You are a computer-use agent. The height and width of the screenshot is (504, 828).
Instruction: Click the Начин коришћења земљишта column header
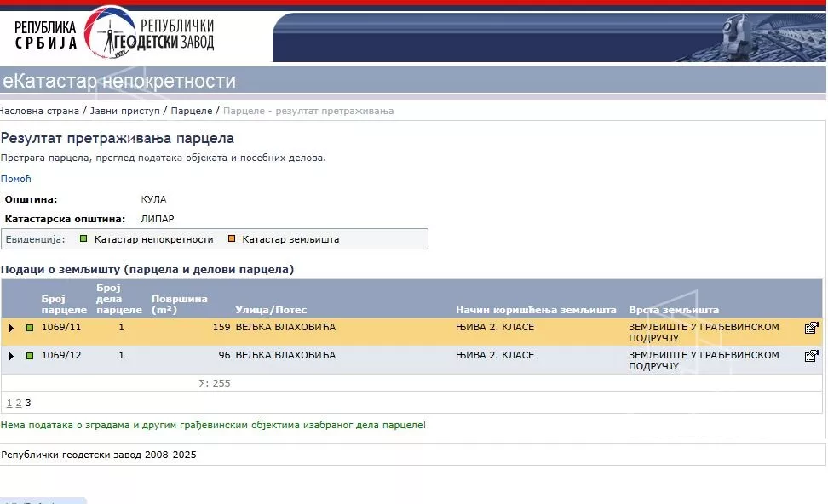[x=536, y=310]
